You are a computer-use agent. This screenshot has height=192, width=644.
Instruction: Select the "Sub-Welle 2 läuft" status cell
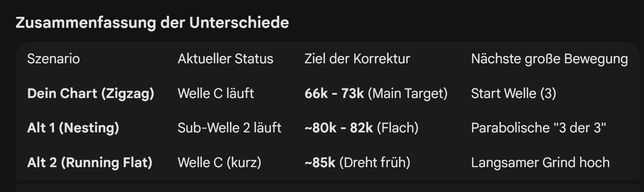tap(229, 128)
